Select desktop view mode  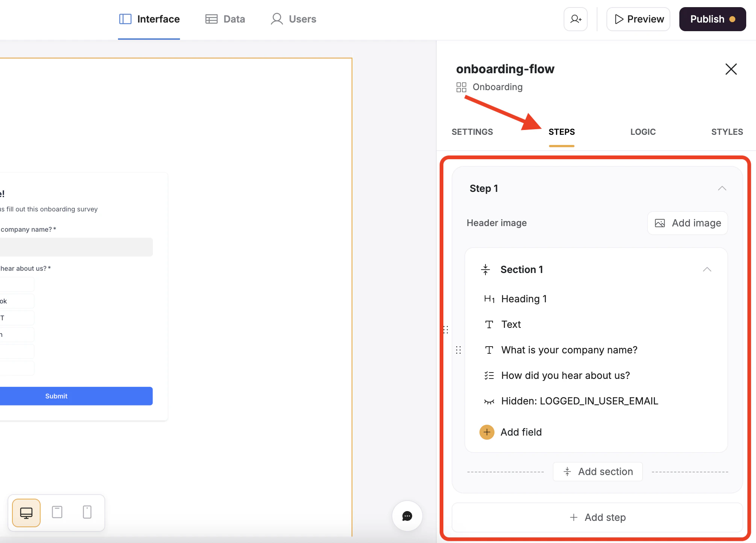26,513
